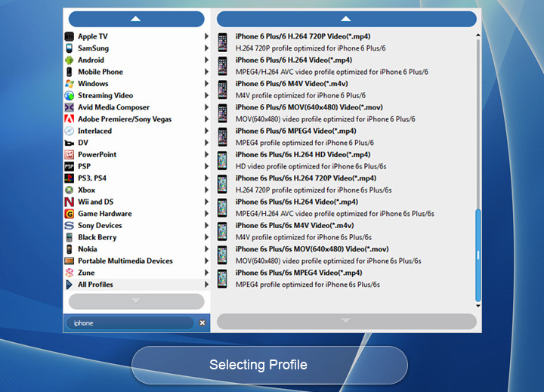Screen dimensions: 544x392
Task: Click the category list down arrow button
Action: [136, 301]
